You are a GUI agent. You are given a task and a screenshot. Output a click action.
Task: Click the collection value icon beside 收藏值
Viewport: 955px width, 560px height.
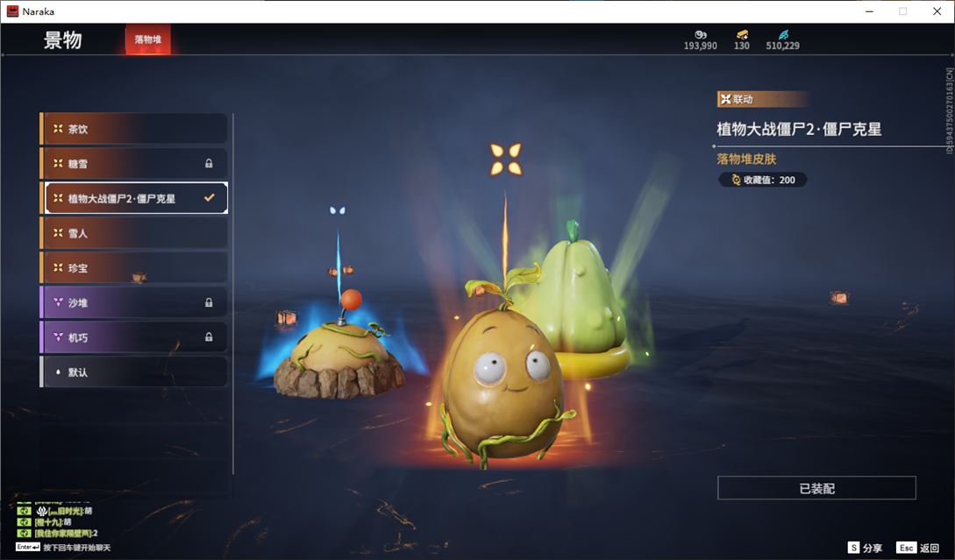point(736,180)
